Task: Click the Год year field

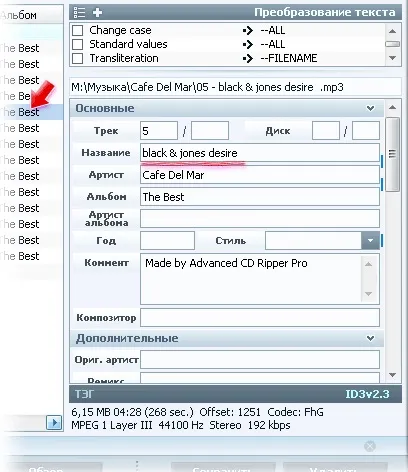Action: (x=167, y=241)
